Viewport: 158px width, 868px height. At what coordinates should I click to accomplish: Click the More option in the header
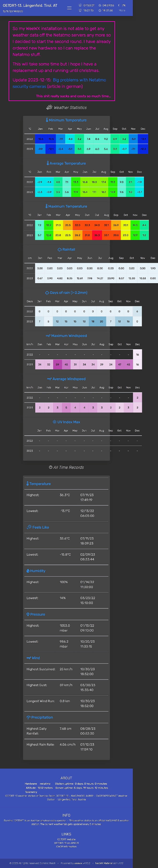[122, 11]
